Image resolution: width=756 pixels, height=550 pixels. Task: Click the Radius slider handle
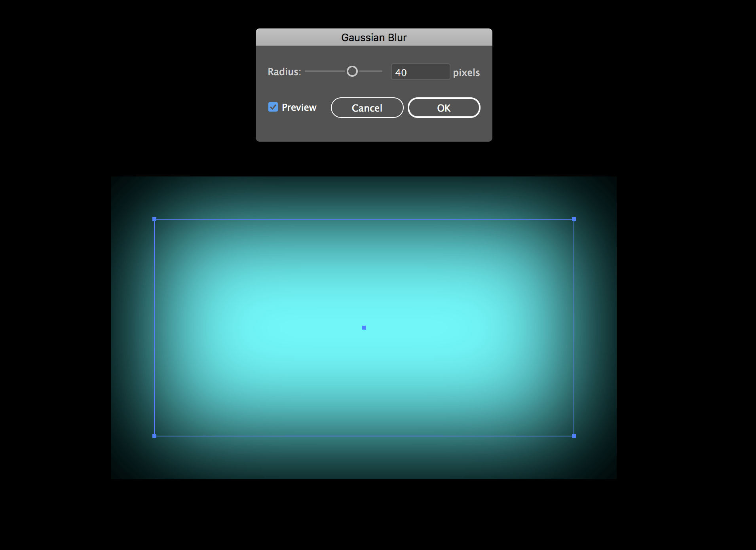(352, 71)
